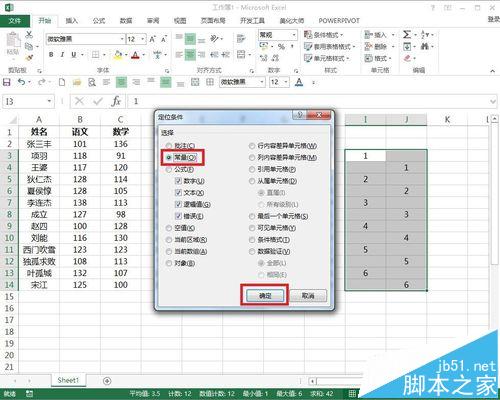Toggle the 逻辑值 checkbox
Screen dimensions: 500x400
pos(193,204)
